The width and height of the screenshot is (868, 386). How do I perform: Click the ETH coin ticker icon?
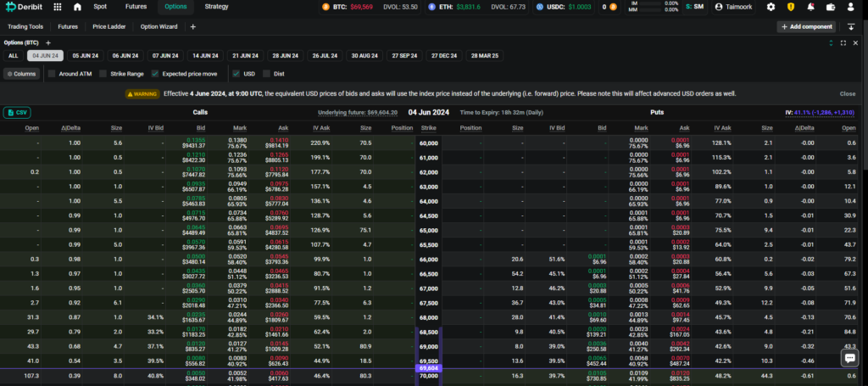431,7
